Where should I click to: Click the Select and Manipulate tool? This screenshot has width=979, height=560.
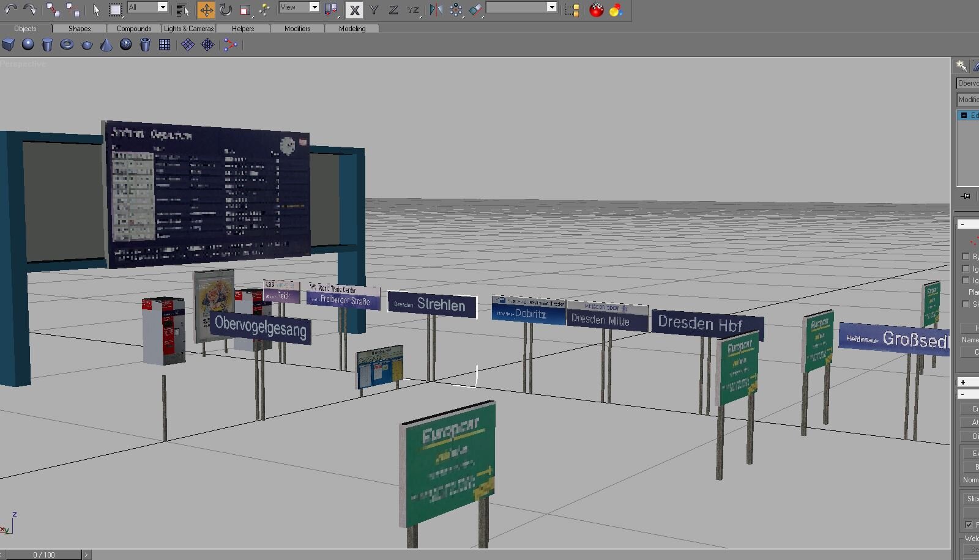coord(264,10)
